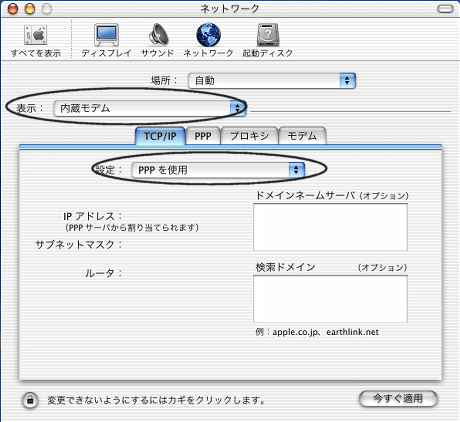Screen dimensions: 460x422
Task: Open the サウンド speaker icon
Action: tap(158, 35)
